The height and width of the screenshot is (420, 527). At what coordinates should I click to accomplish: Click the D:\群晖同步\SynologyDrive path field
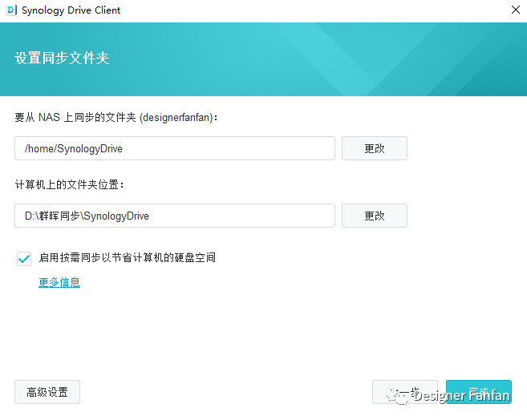[175, 216]
